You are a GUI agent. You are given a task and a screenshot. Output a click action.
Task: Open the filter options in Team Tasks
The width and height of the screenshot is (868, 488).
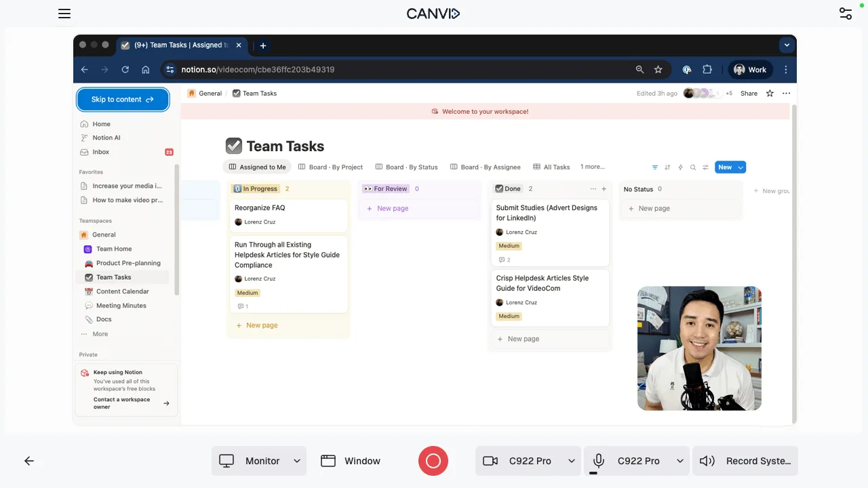655,167
